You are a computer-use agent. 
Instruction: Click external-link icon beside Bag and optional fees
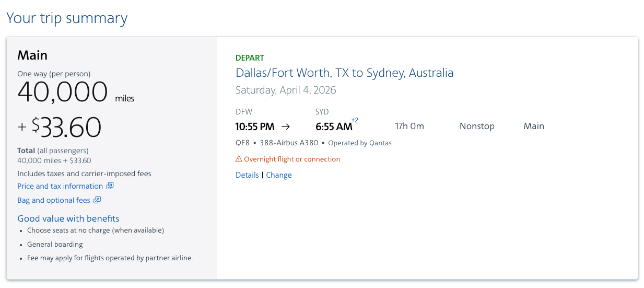click(97, 200)
